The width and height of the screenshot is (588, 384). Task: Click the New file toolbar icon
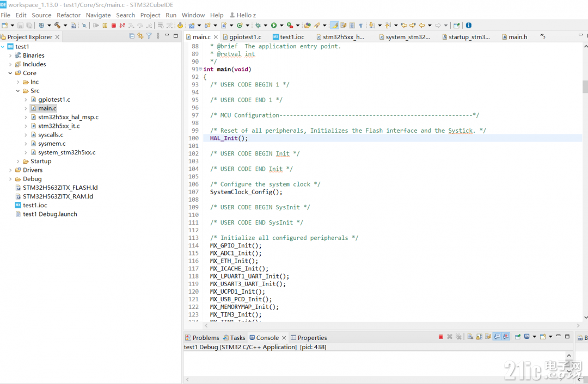pos(4,26)
